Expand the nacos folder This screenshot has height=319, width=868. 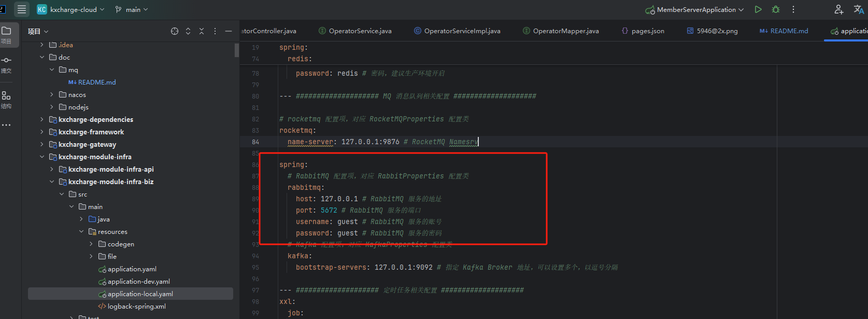click(52, 94)
